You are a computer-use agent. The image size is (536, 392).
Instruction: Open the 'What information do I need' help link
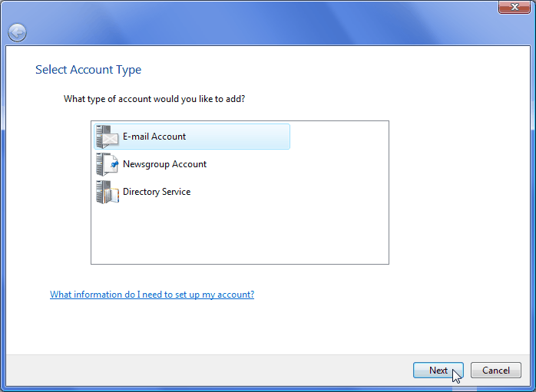tap(152, 295)
